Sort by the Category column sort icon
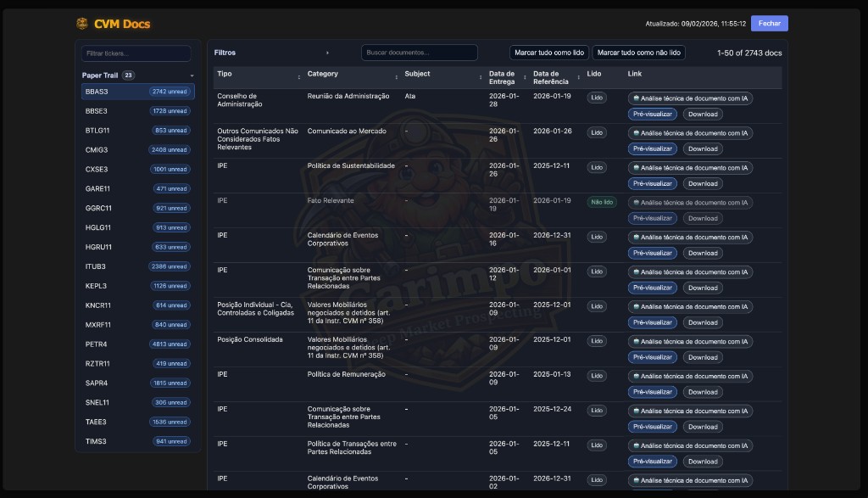This screenshot has width=868, height=498. tap(396, 77)
